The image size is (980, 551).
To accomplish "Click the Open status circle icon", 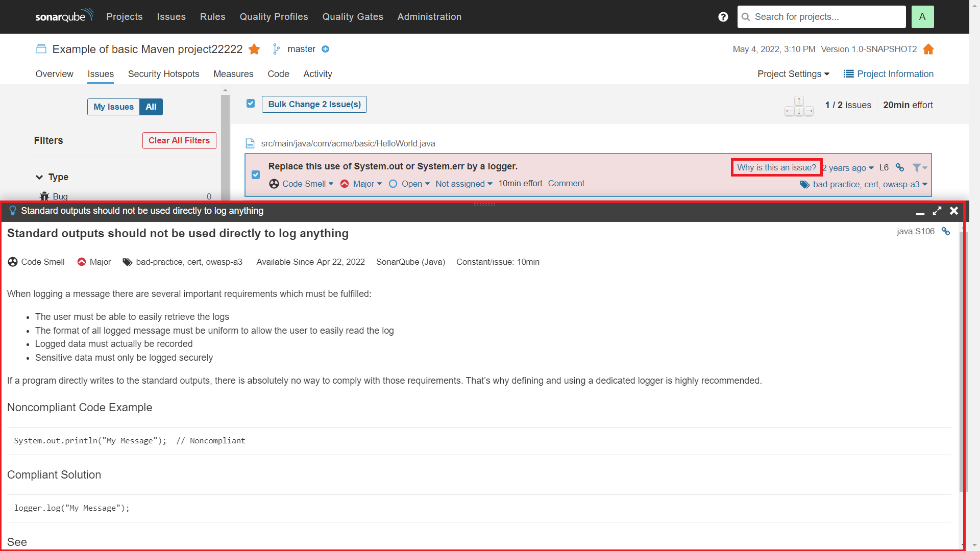I will (x=393, y=184).
